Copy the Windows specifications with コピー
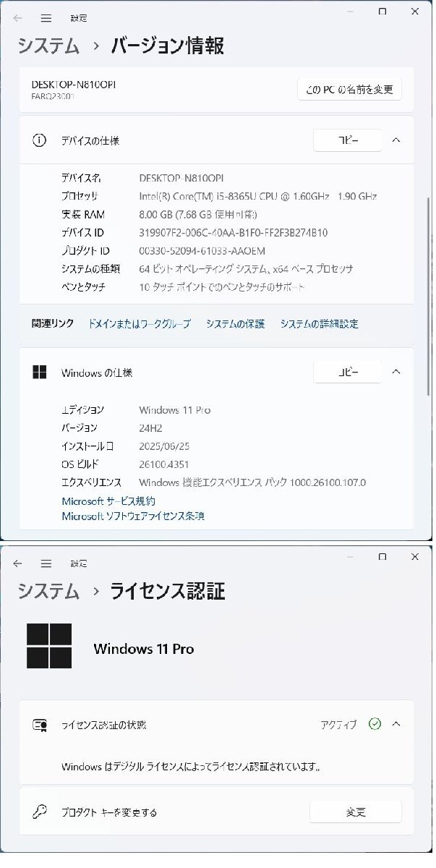The width and height of the screenshot is (436, 868). (348, 372)
